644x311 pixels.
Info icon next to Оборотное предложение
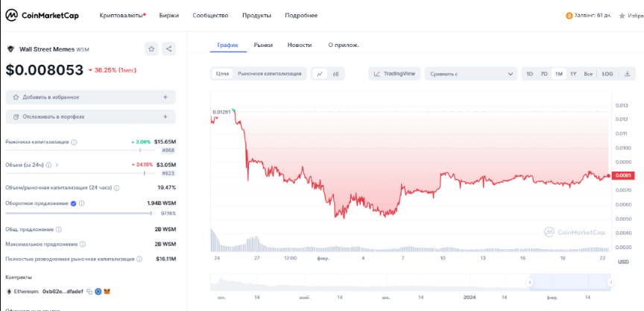coord(81,204)
